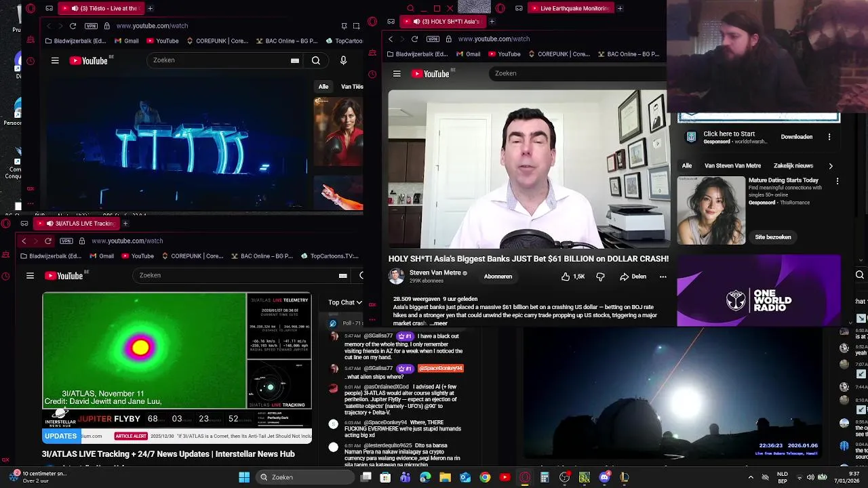Open new tab next to 3I/ATLAS tab
The height and width of the screenshot is (488, 868).
coord(125,223)
